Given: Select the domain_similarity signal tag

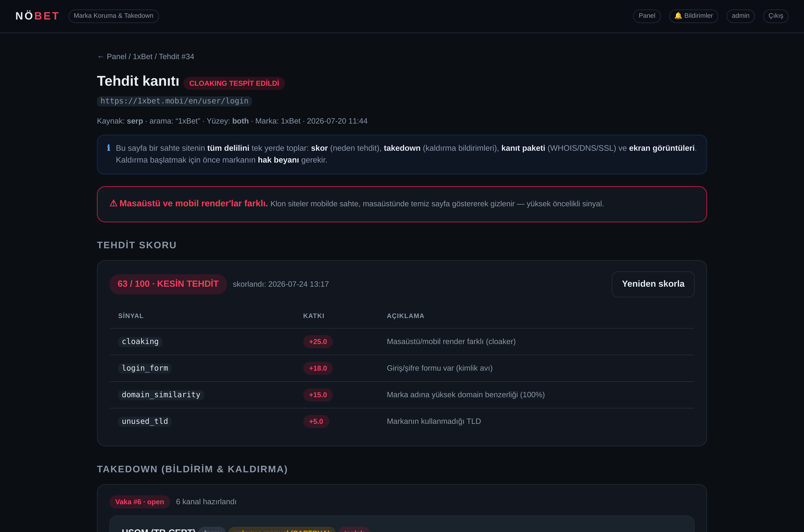Looking at the screenshot, I should coord(161,395).
